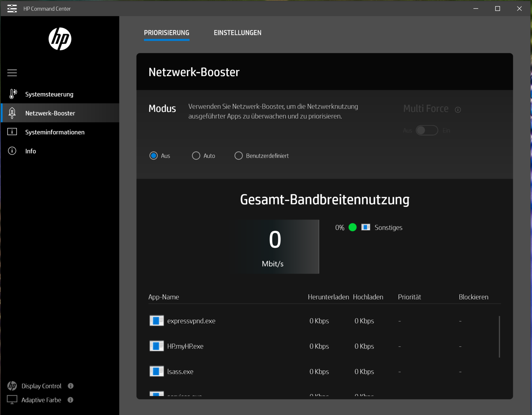Collapse the sidebar with hamburger menu
Viewport: 532px width, 415px height.
(12, 73)
